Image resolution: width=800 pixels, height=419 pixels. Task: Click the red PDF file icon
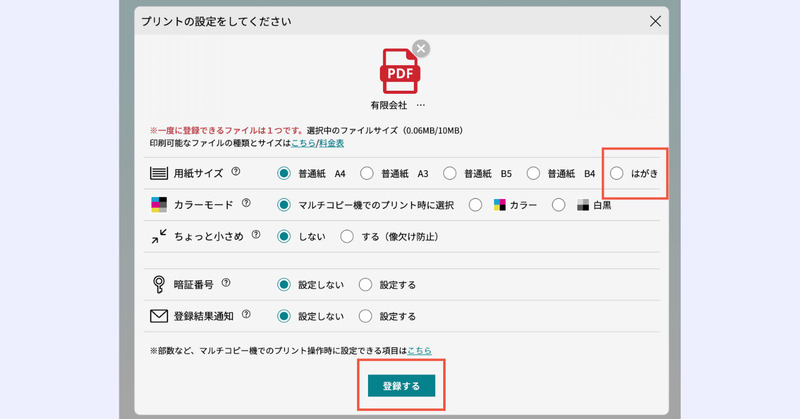coord(400,71)
